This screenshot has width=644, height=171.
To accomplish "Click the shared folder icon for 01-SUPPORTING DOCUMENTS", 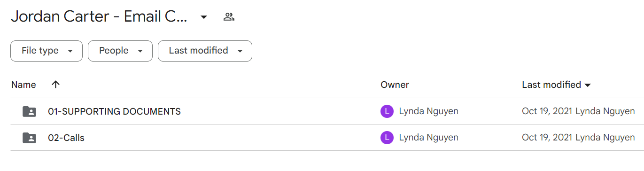I will pyautogui.click(x=29, y=111).
